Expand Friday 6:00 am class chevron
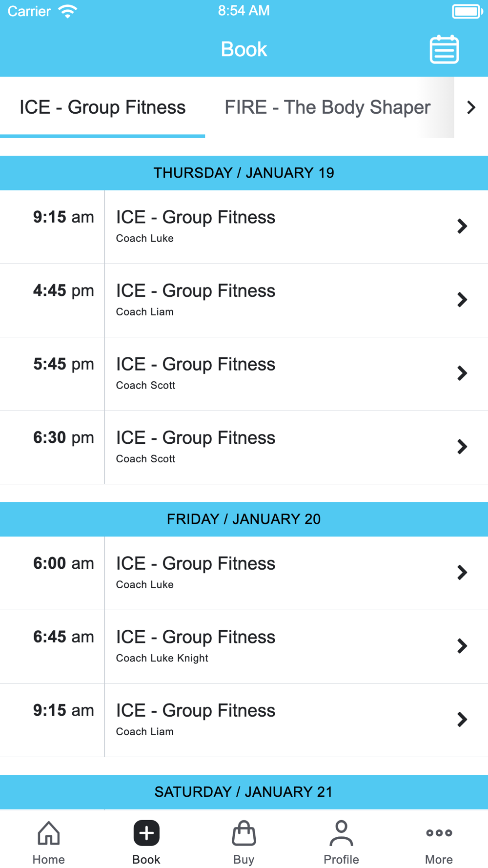 462,573
